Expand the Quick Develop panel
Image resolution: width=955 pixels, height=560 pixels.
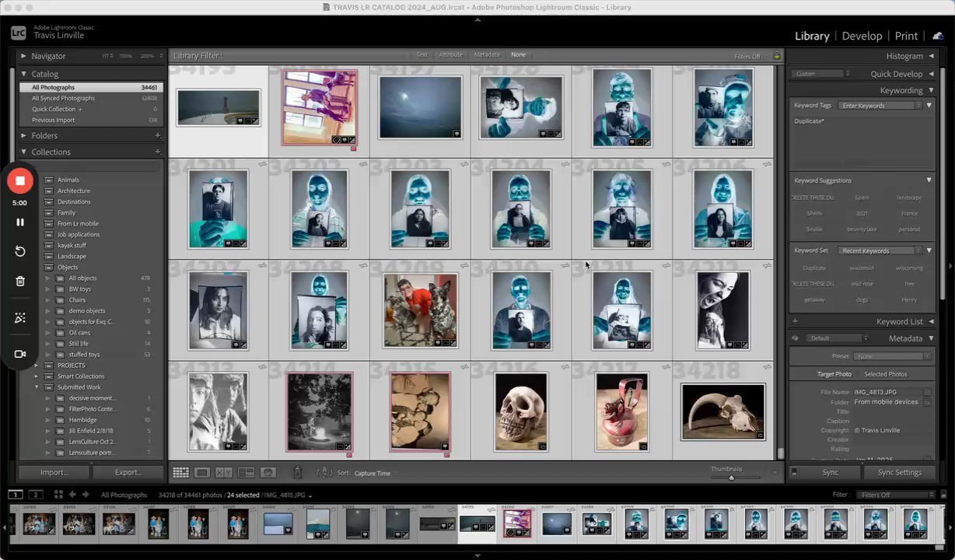tap(931, 74)
